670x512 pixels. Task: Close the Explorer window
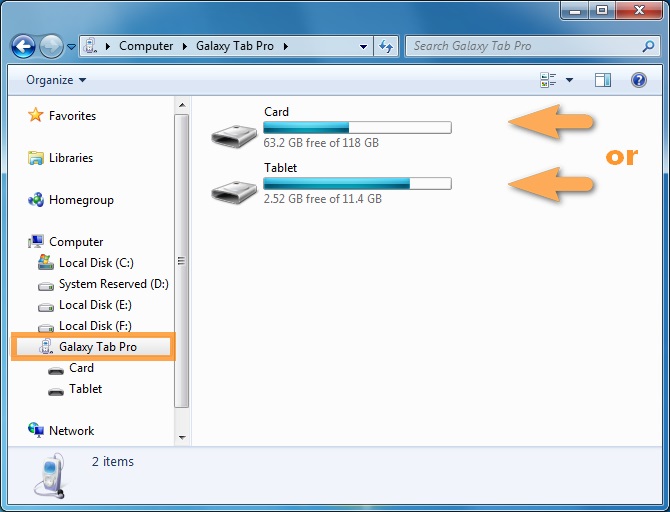coord(639,10)
